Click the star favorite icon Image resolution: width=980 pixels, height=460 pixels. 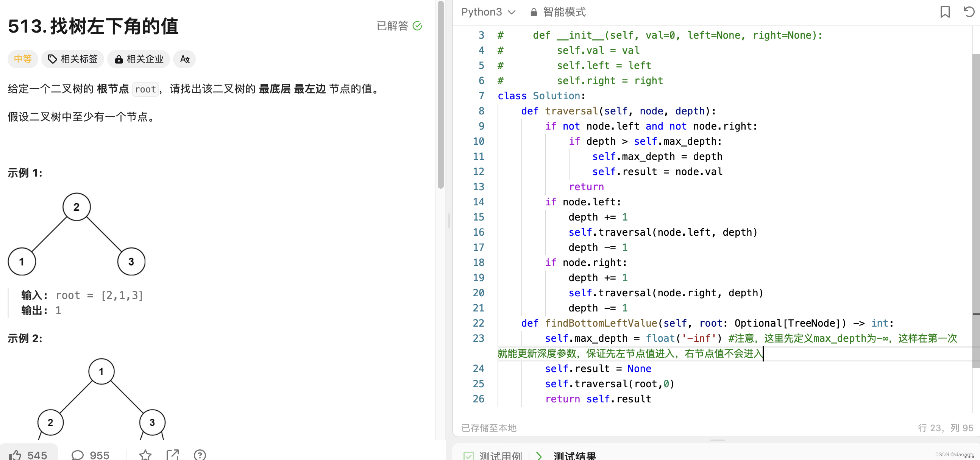tap(145, 455)
